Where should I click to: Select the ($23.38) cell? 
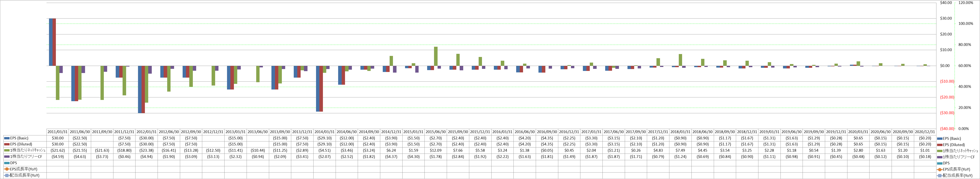click(147, 150)
